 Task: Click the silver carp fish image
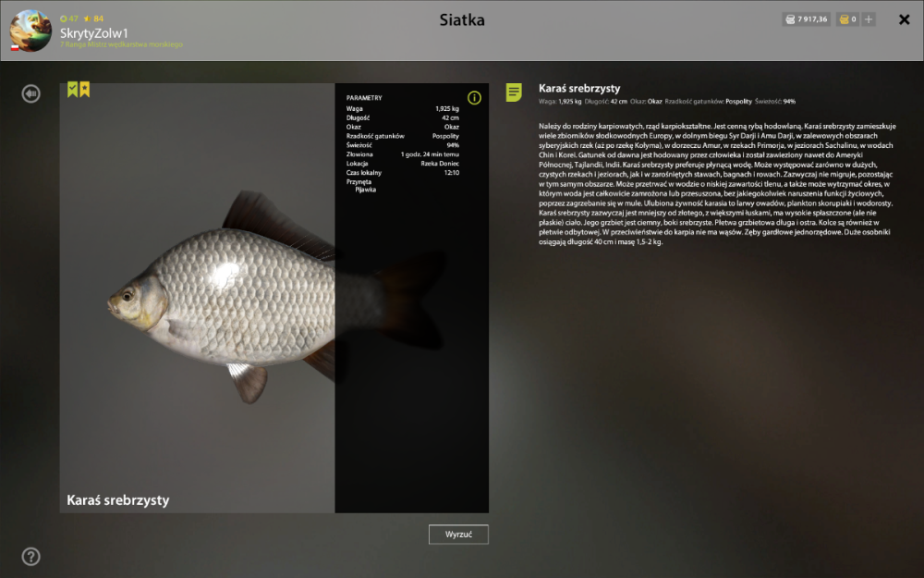tap(221, 298)
